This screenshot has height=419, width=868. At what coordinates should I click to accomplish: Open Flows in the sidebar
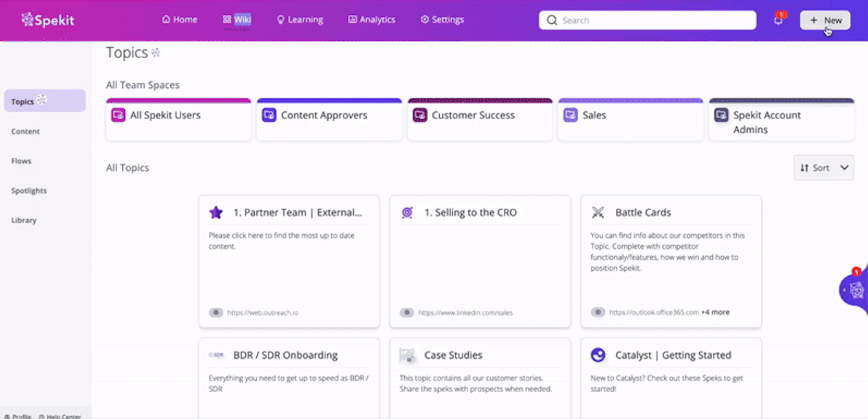point(21,161)
